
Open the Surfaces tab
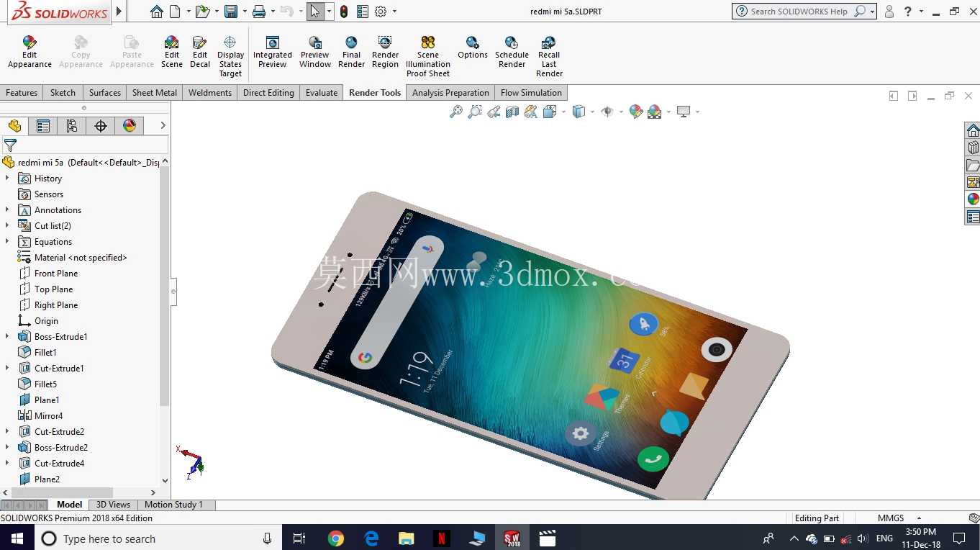(105, 93)
